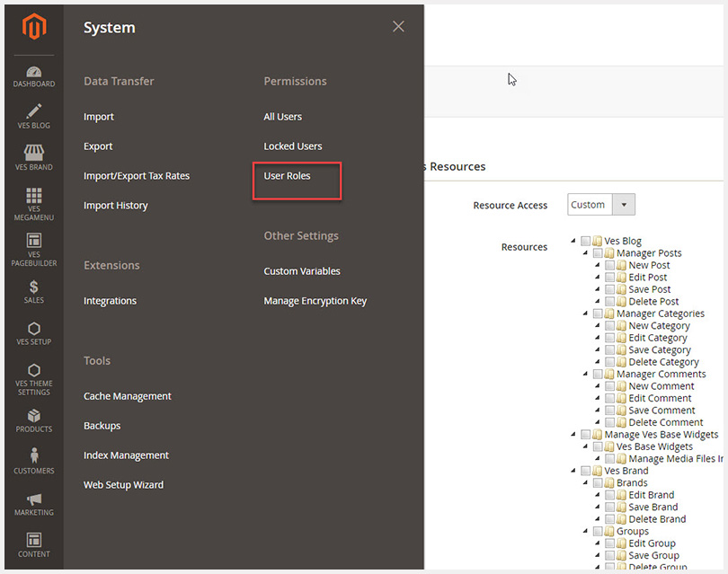Viewport: 728px width, 574px height.
Task: Click the Magento logo icon
Action: pos(33,29)
